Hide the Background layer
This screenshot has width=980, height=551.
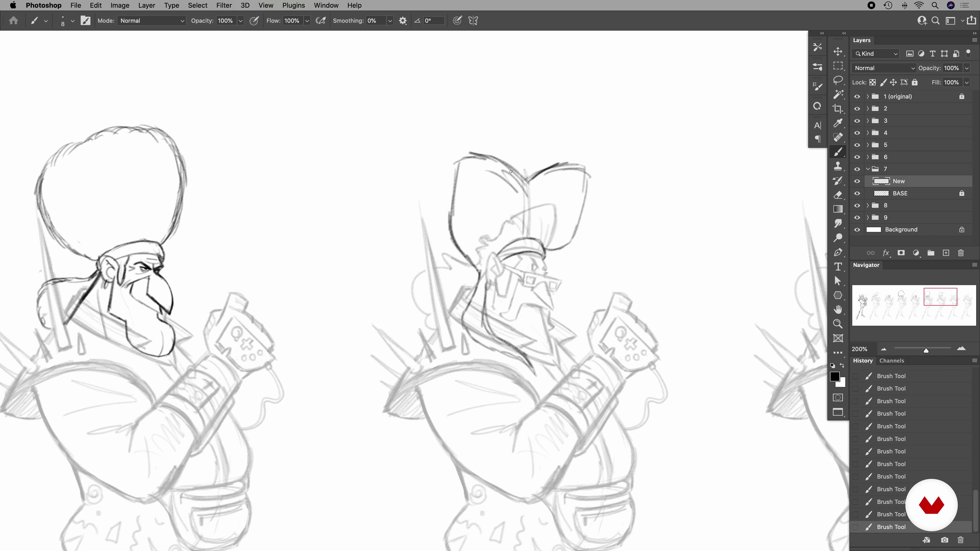[x=857, y=230]
